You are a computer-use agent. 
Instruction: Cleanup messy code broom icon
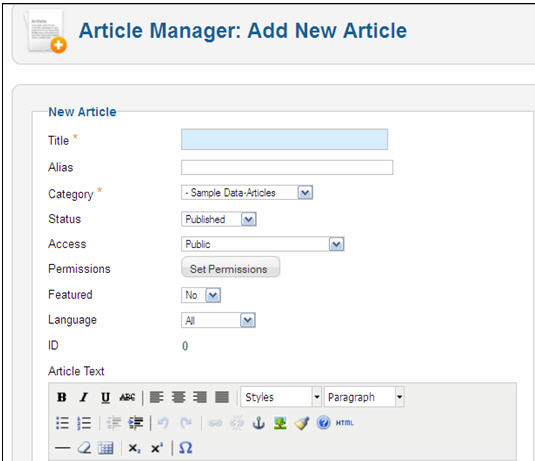302,423
